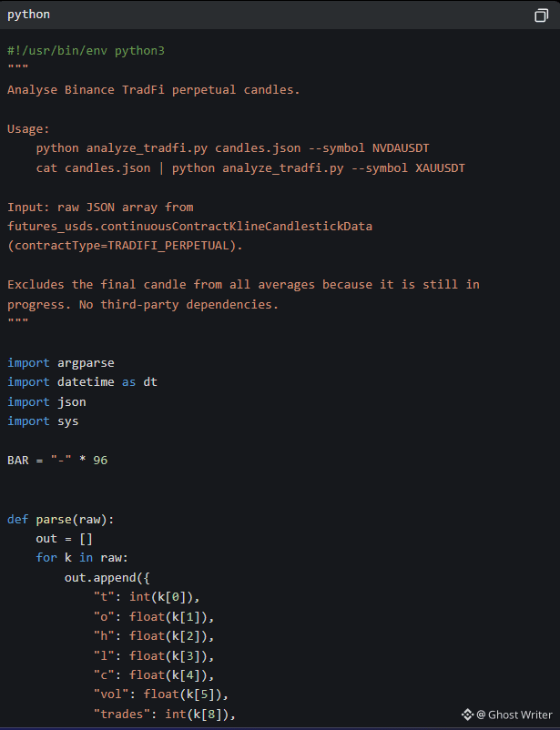Click the 'import sys' line
The image size is (560, 730).
(x=43, y=421)
